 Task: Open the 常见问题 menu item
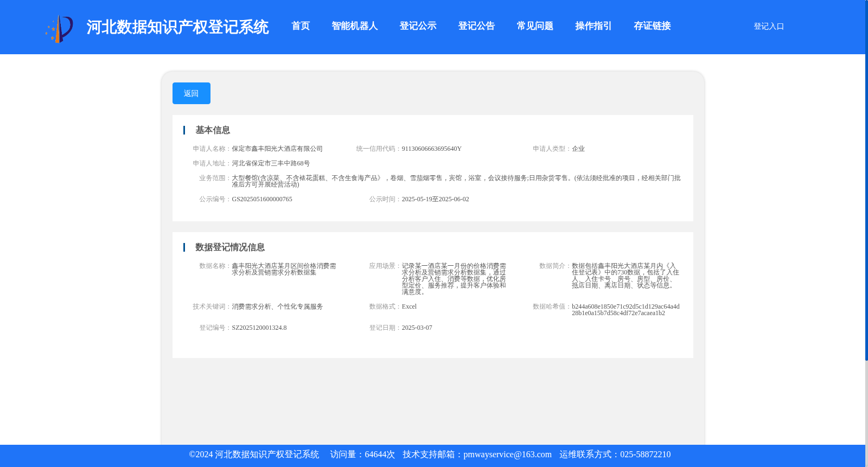pos(535,26)
